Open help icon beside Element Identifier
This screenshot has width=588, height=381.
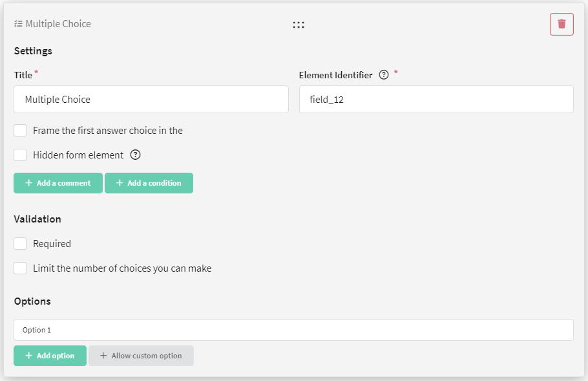point(384,74)
